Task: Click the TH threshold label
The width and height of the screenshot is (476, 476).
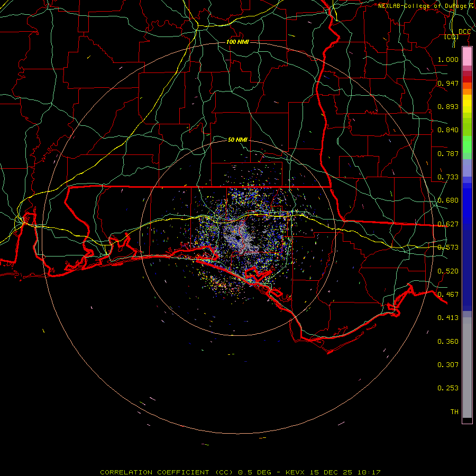Action: click(454, 412)
